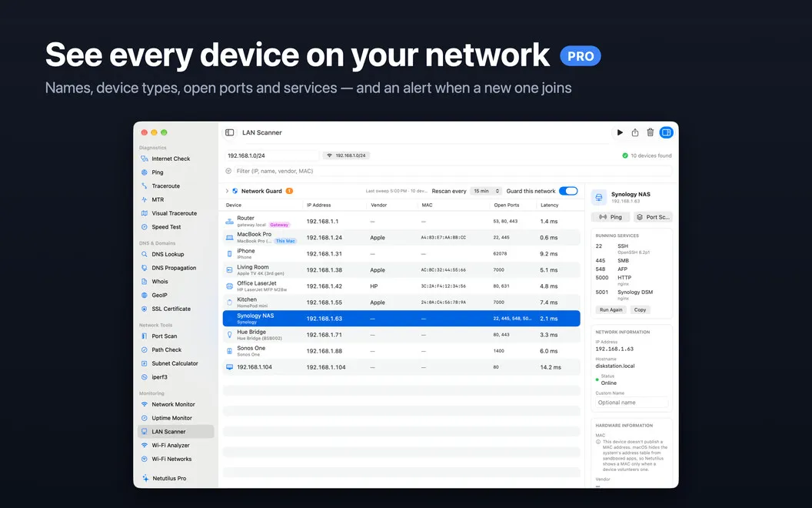The height and width of the screenshot is (508, 812).
Task: Disable the Guard this network switch
Action: 568,191
